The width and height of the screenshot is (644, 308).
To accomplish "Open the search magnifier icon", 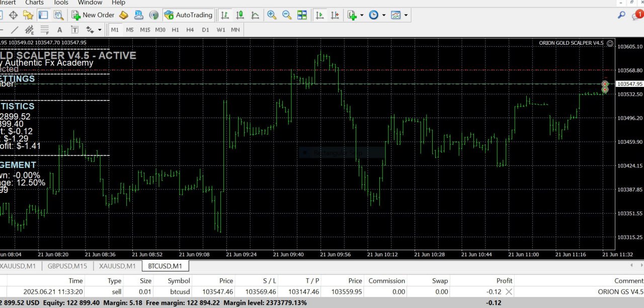I will 622,15.
